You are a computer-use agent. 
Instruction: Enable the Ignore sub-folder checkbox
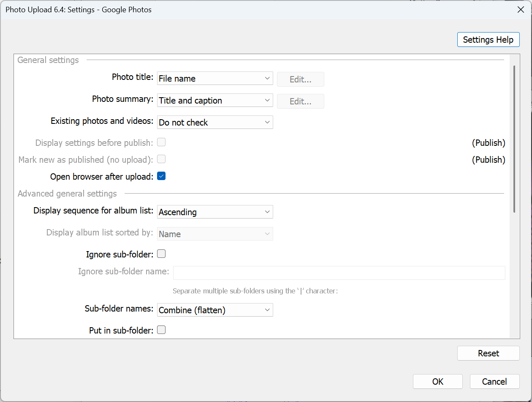(x=161, y=254)
